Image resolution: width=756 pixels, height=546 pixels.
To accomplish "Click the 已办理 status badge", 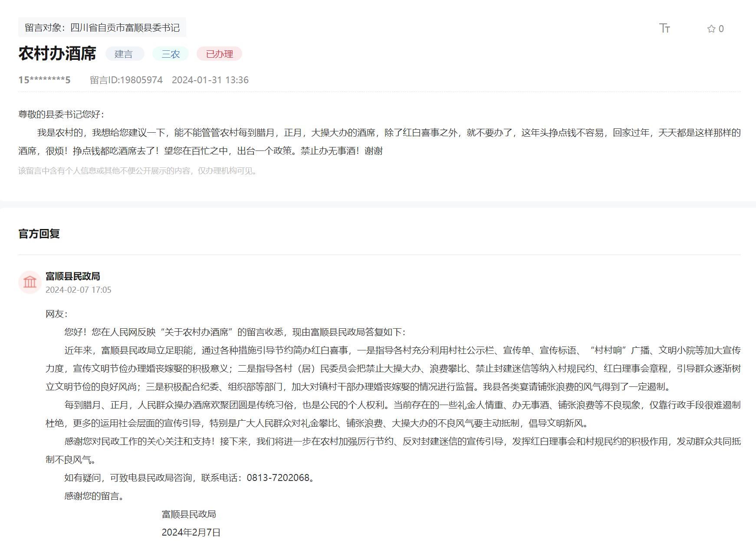I will (219, 54).
